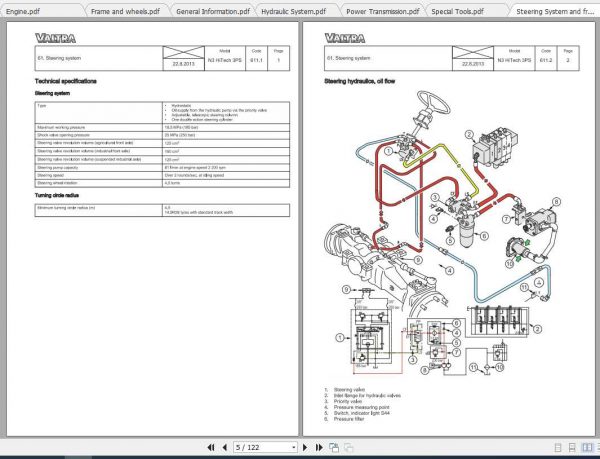Viewport: 600px width, 459px height.
Task: Open the Frame and wheels.pdf tab
Action: tap(125, 11)
